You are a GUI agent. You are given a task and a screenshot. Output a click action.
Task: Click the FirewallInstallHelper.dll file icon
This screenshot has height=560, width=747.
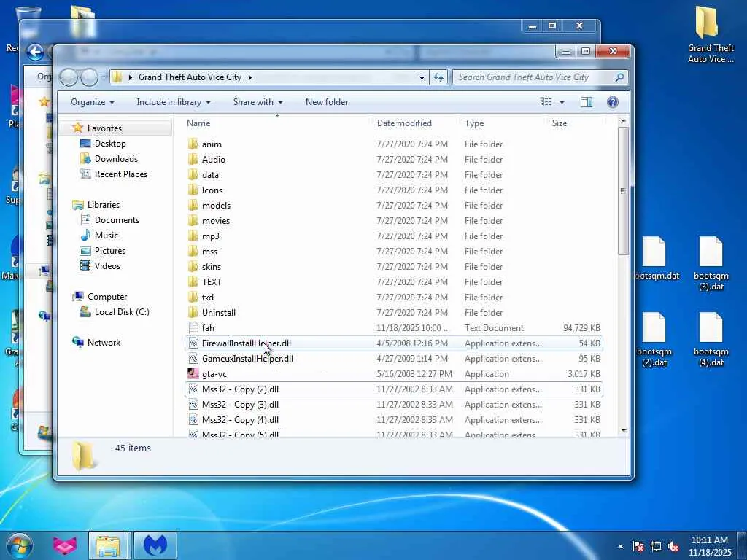tap(193, 343)
